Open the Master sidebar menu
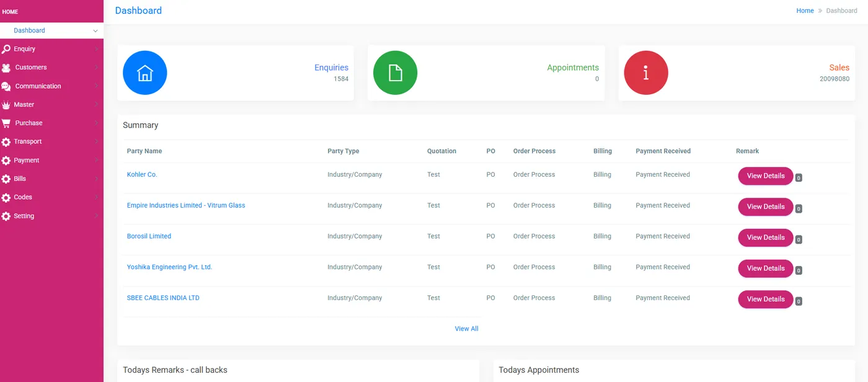 click(51, 105)
